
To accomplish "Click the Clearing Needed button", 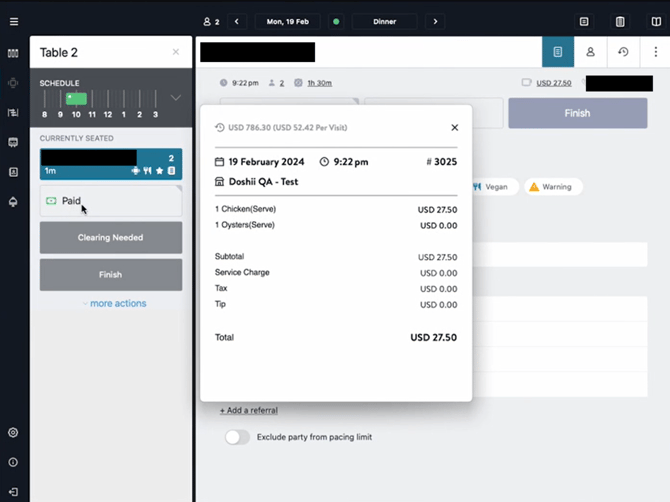I will pos(111,238).
